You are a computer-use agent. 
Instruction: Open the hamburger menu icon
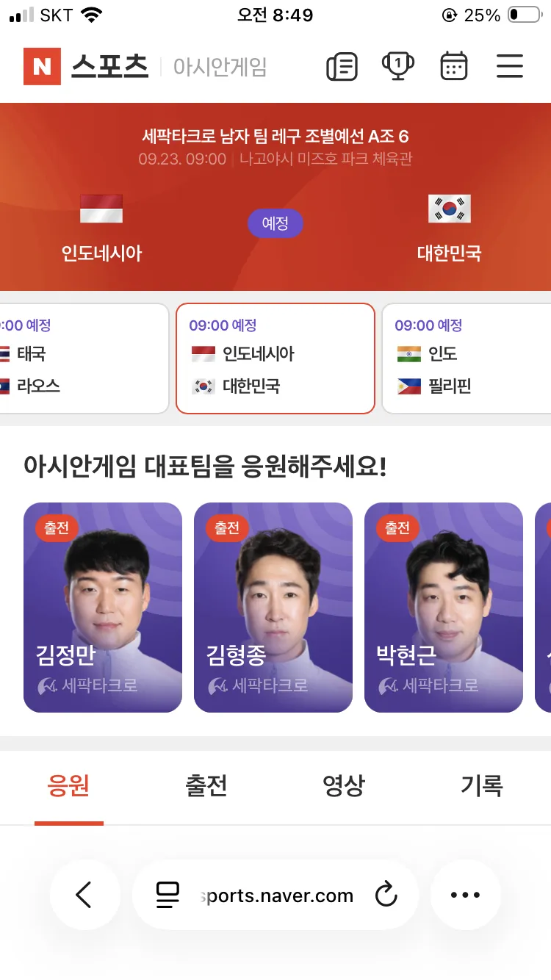509,66
